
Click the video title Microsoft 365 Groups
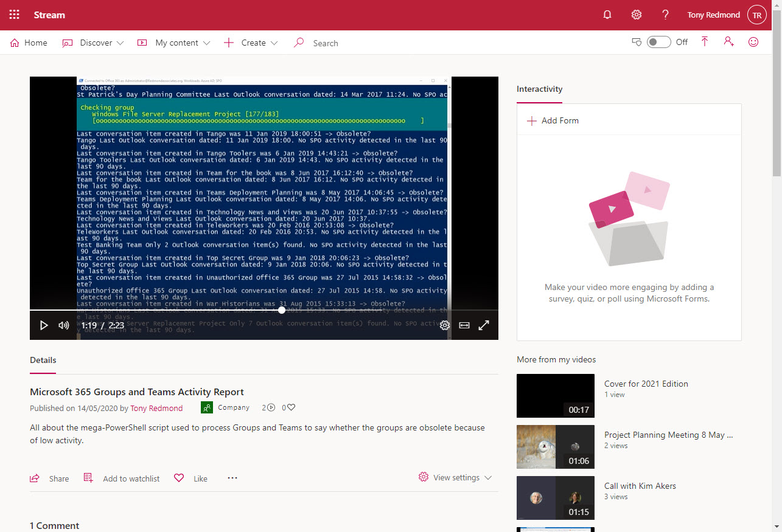[137, 392]
